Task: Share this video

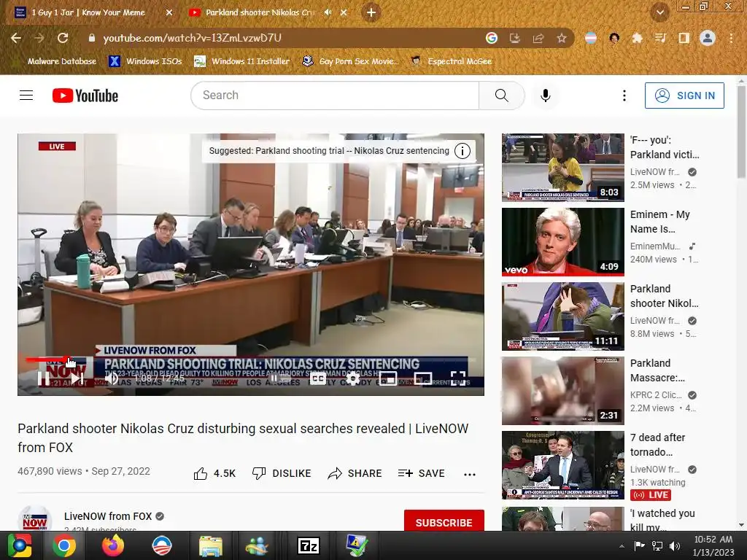Action: pyautogui.click(x=355, y=473)
